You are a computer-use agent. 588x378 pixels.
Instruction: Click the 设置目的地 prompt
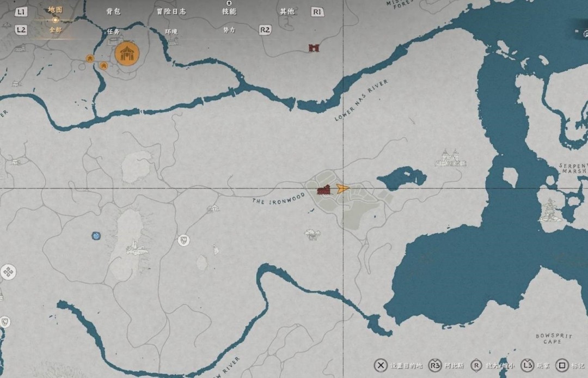406,365
